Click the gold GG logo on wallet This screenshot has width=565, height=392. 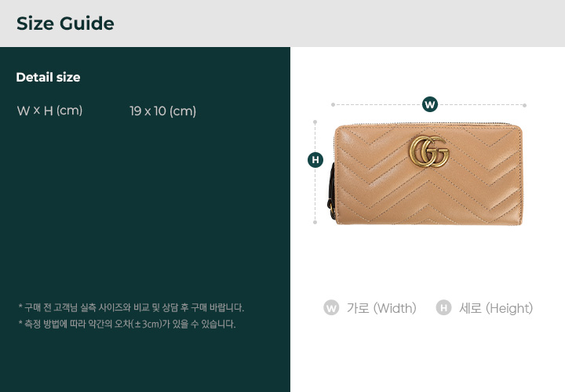click(x=429, y=151)
